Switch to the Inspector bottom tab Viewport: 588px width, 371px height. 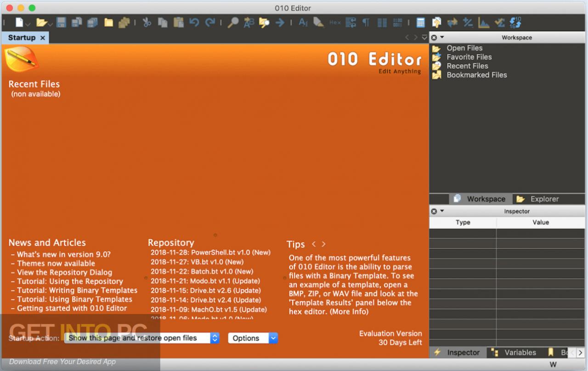(458, 352)
